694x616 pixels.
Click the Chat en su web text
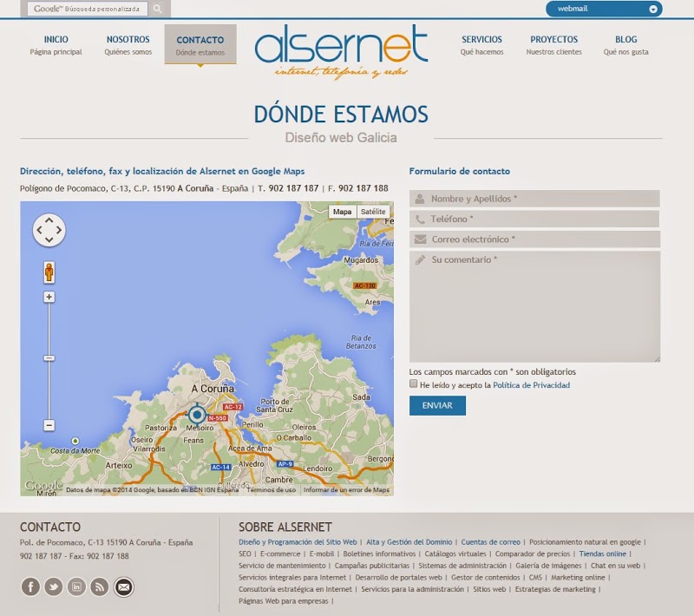click(x=615, y=566)
